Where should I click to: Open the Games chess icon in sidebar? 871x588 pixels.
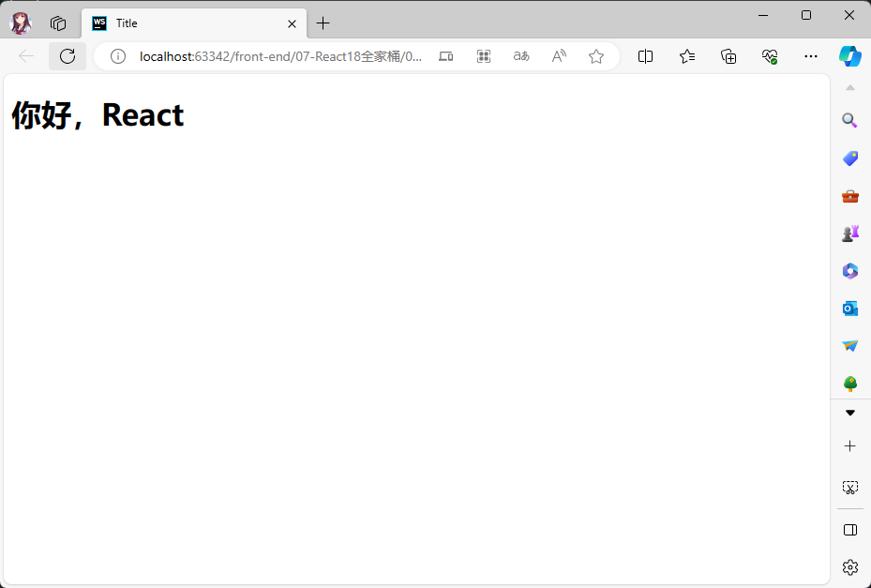tap(850, 234)
